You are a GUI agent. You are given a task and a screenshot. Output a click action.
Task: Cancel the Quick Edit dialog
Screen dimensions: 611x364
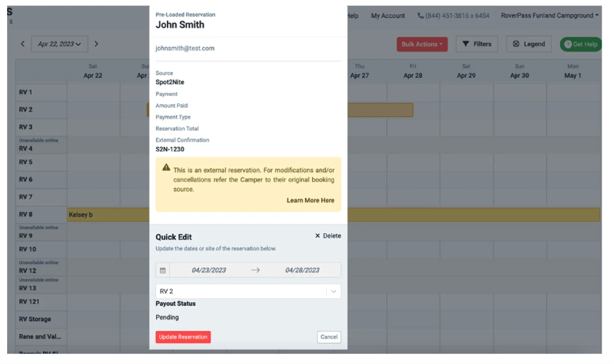pos(329,337)
